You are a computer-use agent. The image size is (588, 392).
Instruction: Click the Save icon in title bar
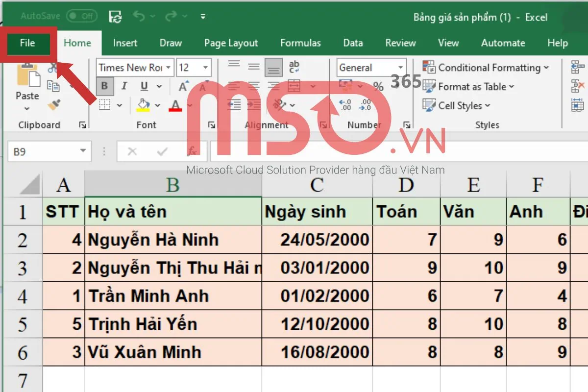(116, 17)
